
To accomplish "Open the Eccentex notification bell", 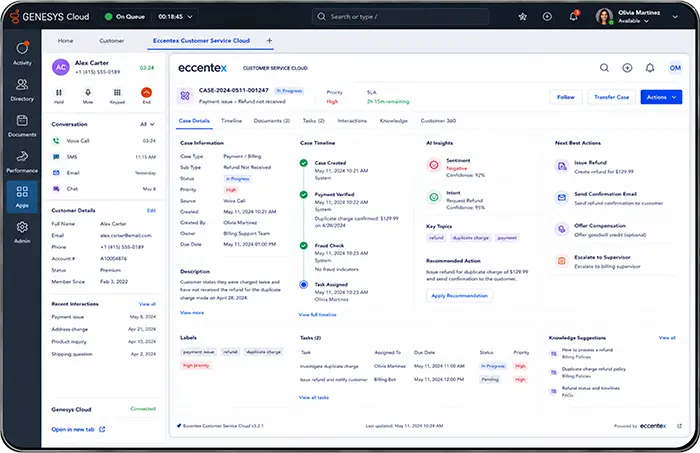I will click(650, 68).
